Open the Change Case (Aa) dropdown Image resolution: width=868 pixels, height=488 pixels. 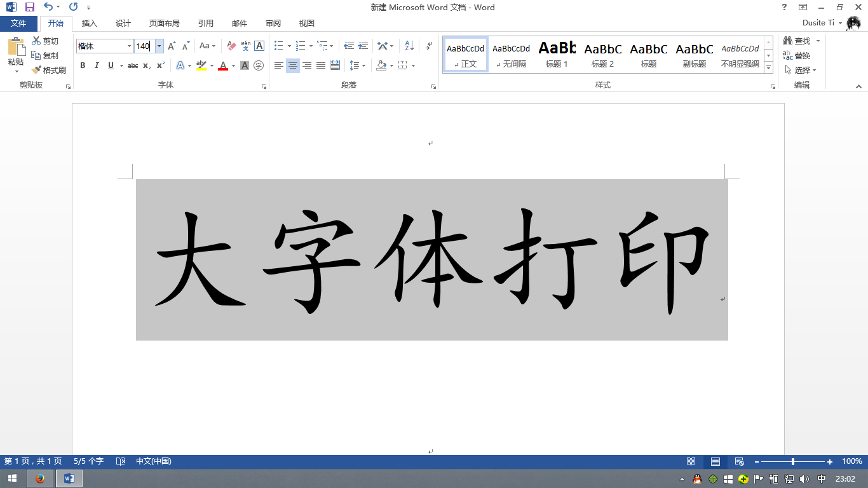point(207,46)
